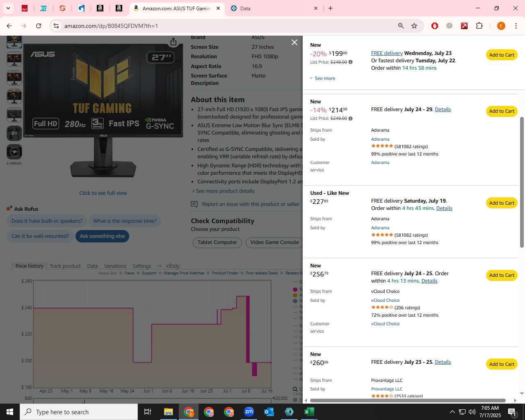
Task: Open the tab search dropdown arrow
Action: pos(8,8)
